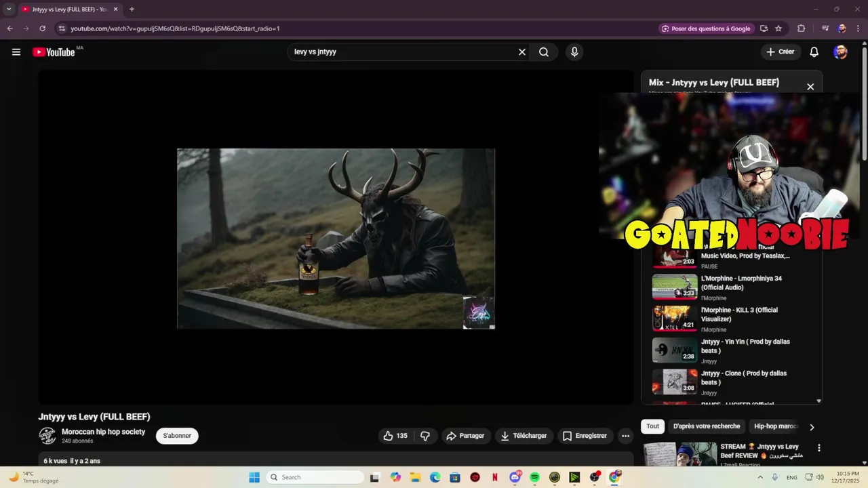Clear the search box text
The image size is (868, 488).
[x=522, y=52]
